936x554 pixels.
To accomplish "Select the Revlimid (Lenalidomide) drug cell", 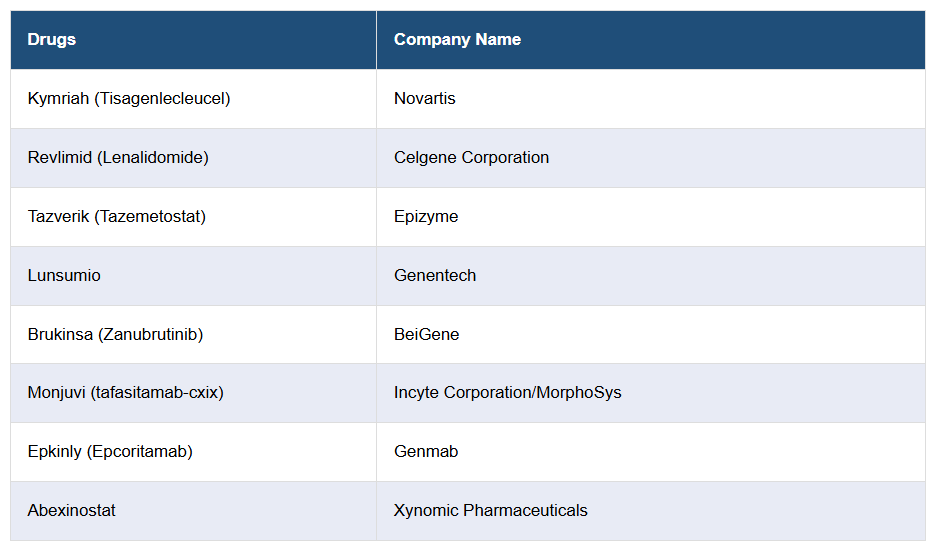I will (118, 158).
